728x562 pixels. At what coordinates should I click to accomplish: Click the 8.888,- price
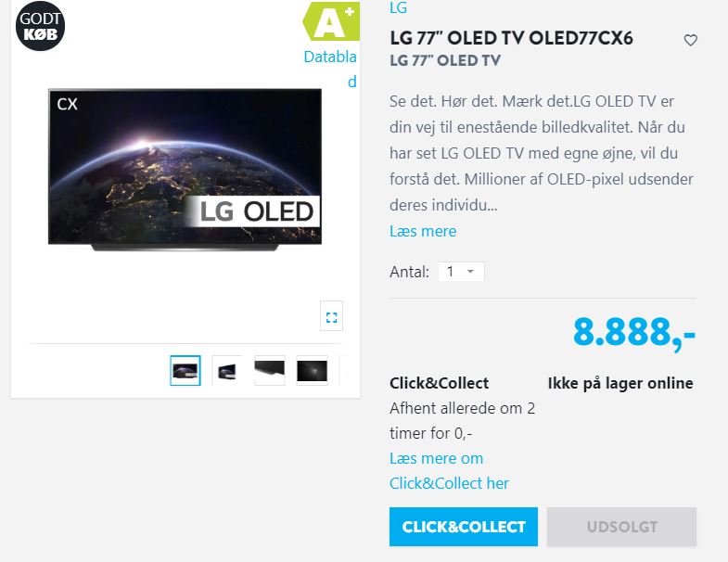pyautogui.click(x=633, y=333)
